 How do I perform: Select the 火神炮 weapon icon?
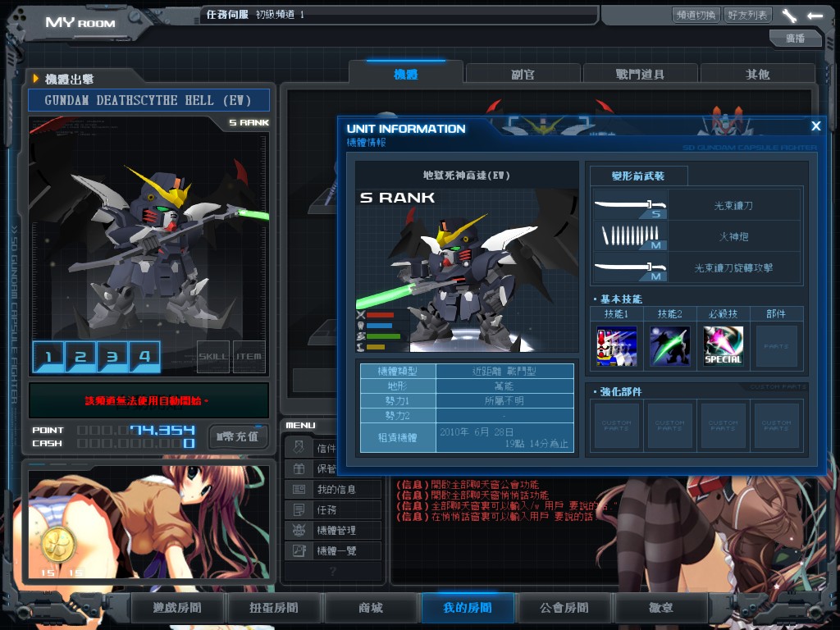[x=631, y=236]
